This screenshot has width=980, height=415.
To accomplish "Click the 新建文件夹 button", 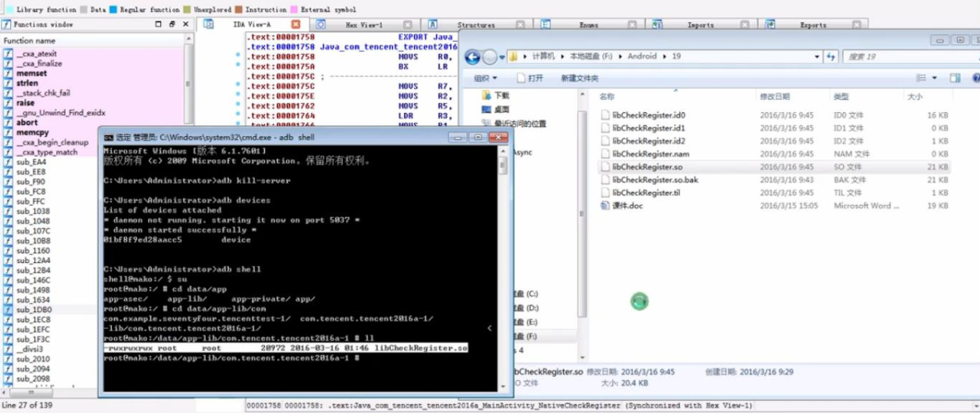I will 579,78.
